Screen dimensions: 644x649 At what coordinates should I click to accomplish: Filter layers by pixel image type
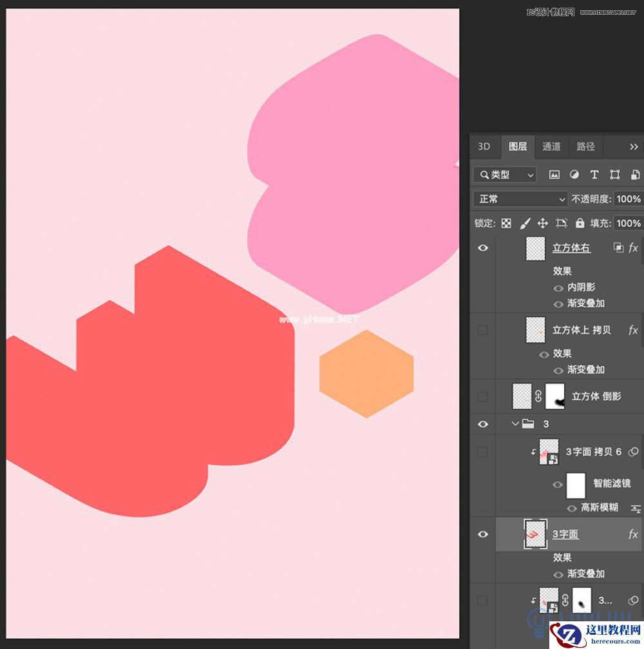[x=554, y=175]
